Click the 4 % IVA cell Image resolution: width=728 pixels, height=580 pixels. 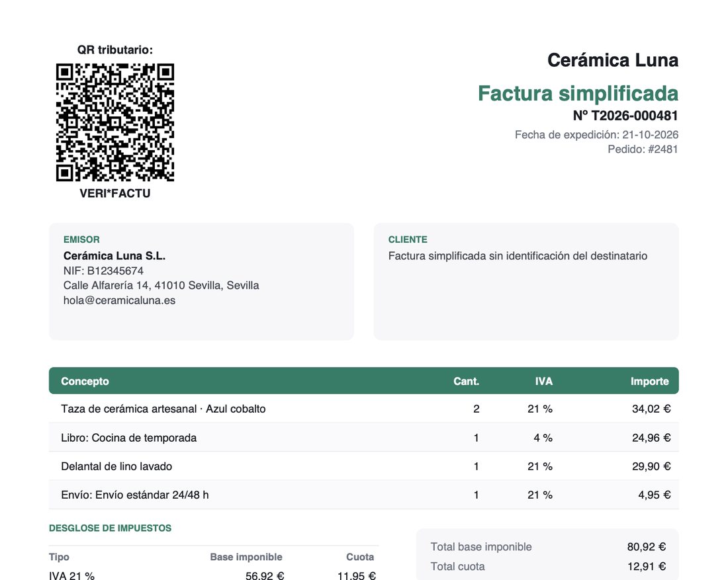tap(543, 438)
